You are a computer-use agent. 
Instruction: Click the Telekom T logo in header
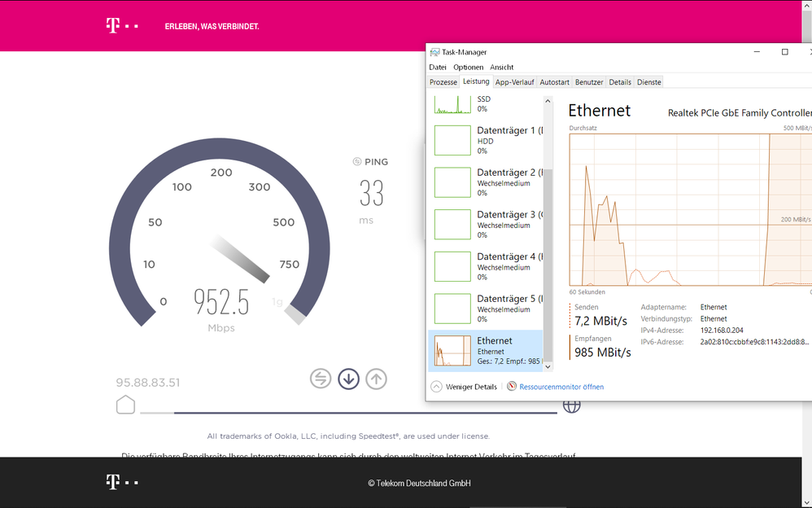[x=122, y=25]
